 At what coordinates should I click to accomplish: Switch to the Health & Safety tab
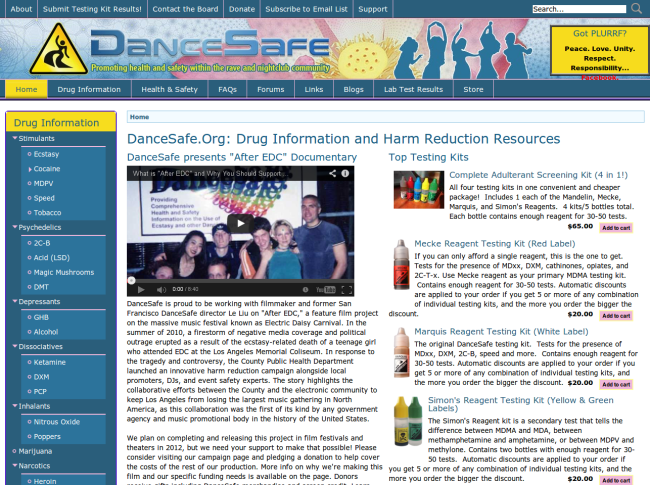click(168, 89)
